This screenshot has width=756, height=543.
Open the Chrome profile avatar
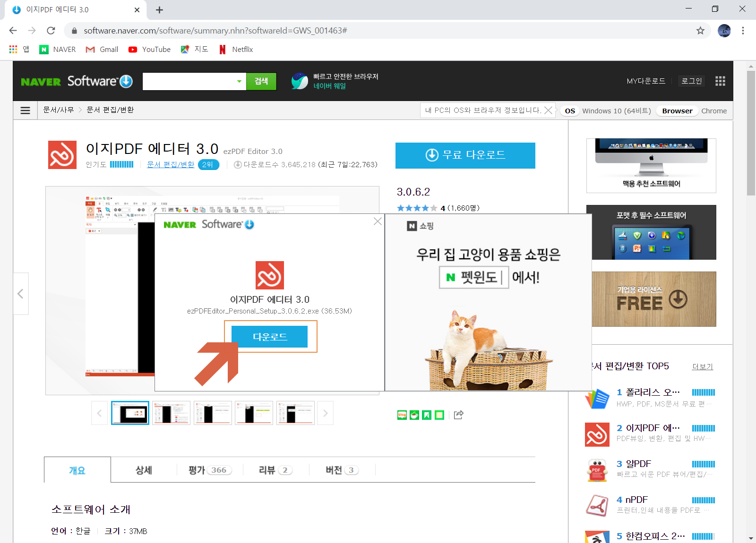(724, 31)
